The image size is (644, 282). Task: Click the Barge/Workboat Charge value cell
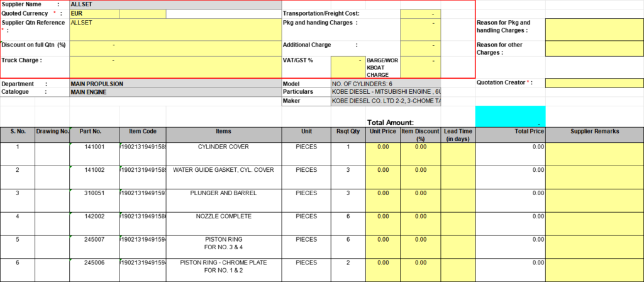click(x=421, y=67)
